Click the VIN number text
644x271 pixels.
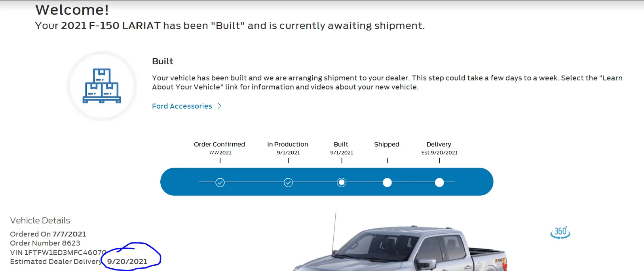click(58, 252)
